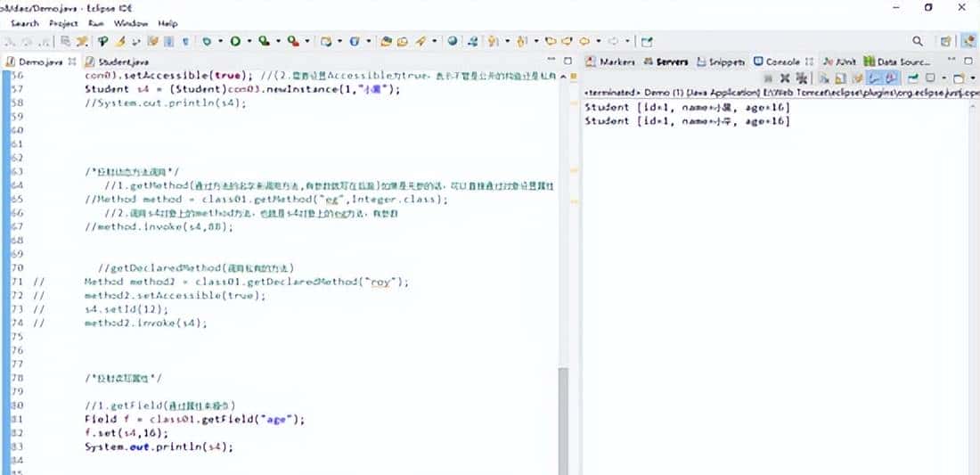This screenshot has height=475, width=980.
Task: Maximize the editor area pane
Action: (x=568, y=61)
